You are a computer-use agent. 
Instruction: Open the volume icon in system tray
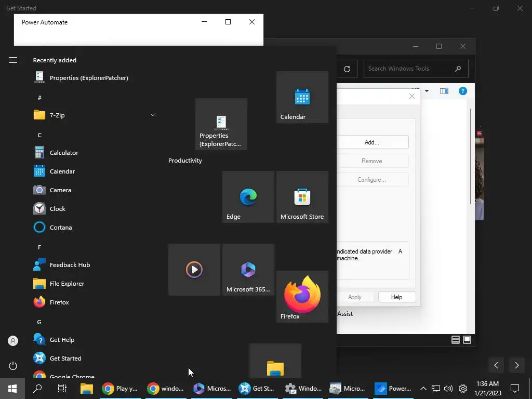pos(448,389)
